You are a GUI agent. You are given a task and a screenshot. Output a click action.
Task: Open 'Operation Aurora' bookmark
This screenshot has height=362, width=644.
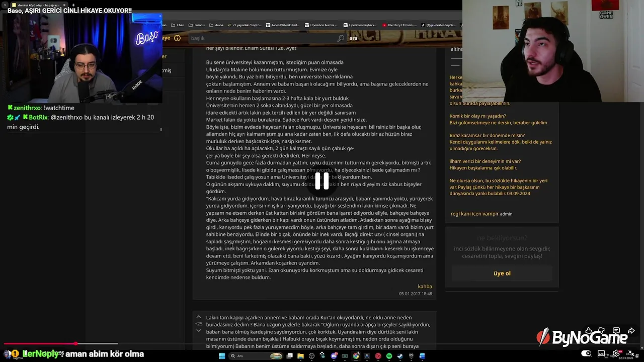coord(320,25)
